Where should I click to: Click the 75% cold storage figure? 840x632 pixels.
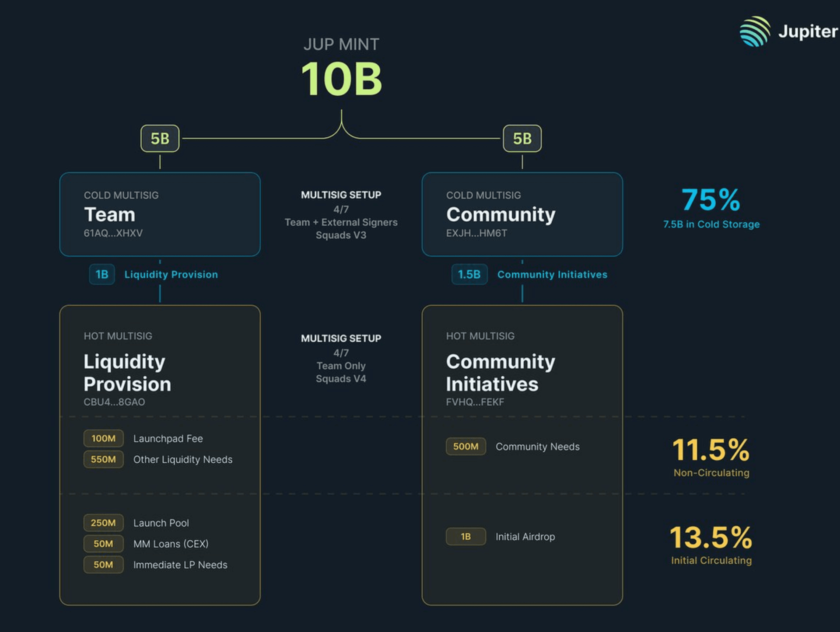tap(711, 200)
